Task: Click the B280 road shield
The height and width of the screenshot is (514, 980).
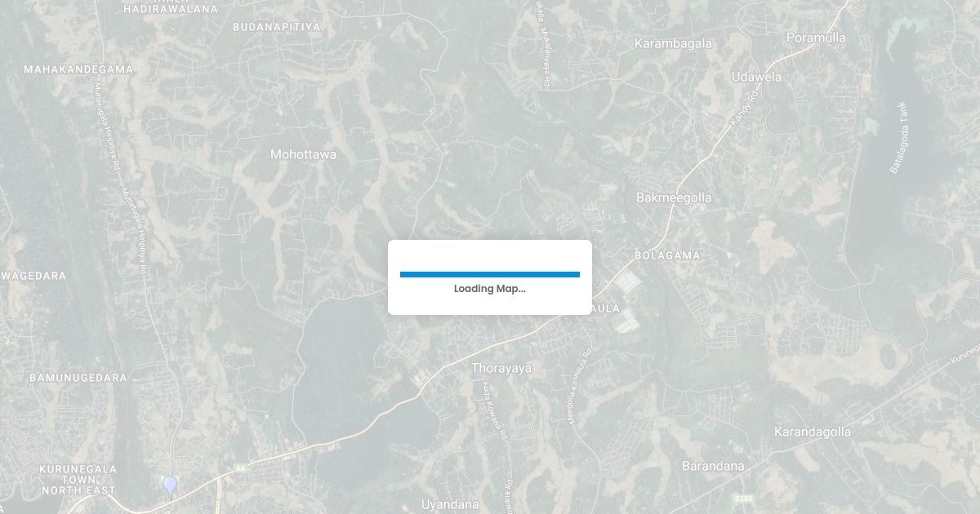Action: pyautogui.click(x=742, y=498)
